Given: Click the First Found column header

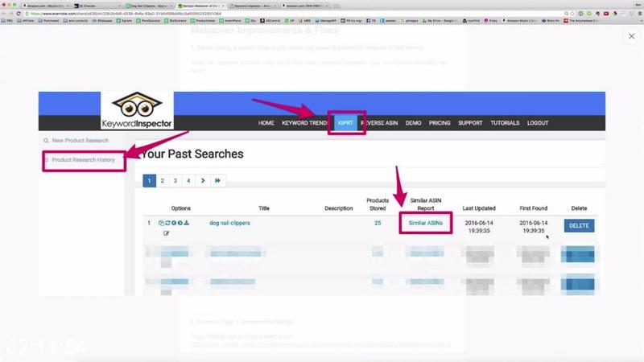Looking at the screenshot, I should [533, 208].
